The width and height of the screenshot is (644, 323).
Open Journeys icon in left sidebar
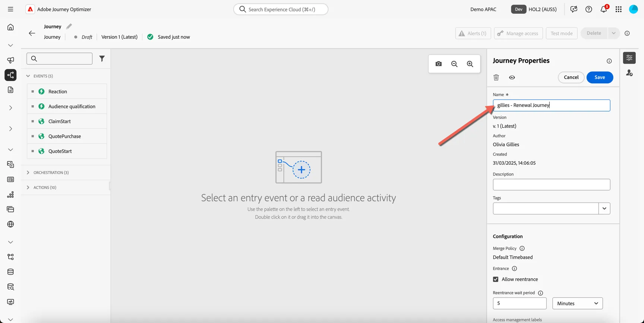pyautogui.click(x=10, y=75)
